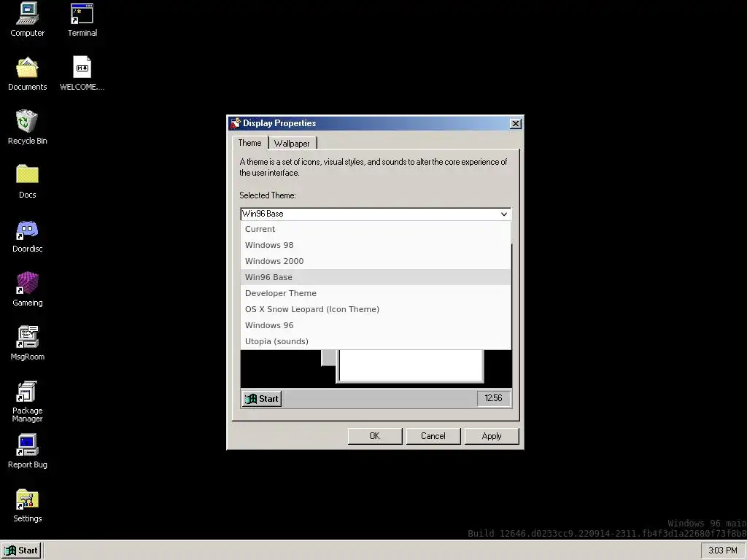
Task: Click the 3:03 PM taskbar clock
Action: [723, 551]
